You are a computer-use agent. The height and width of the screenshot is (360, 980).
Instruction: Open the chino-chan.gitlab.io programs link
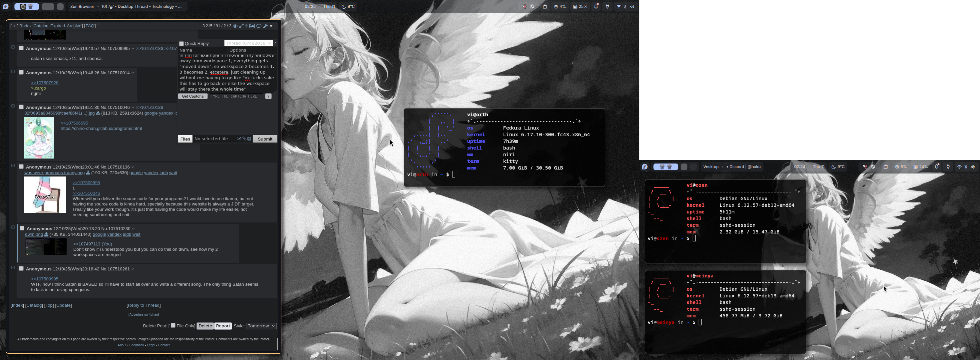click(x=101, y=129)
